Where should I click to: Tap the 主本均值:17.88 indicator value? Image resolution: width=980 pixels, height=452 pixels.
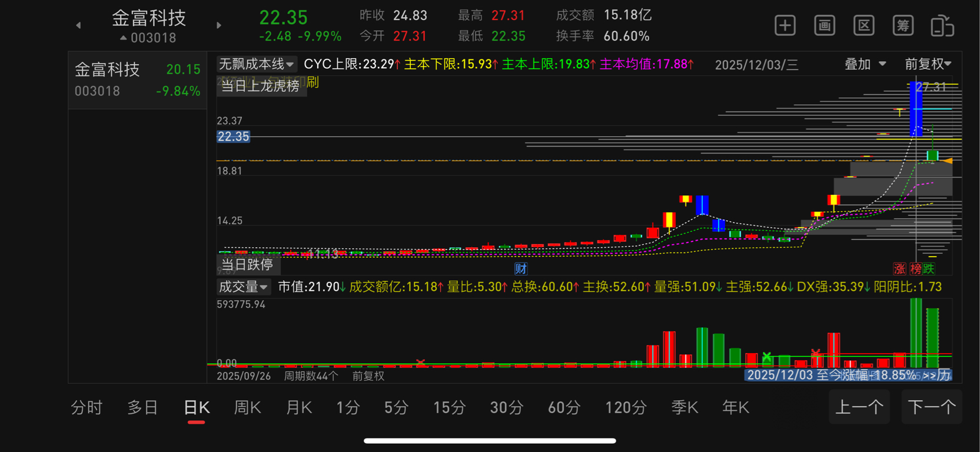coord(646,64)
